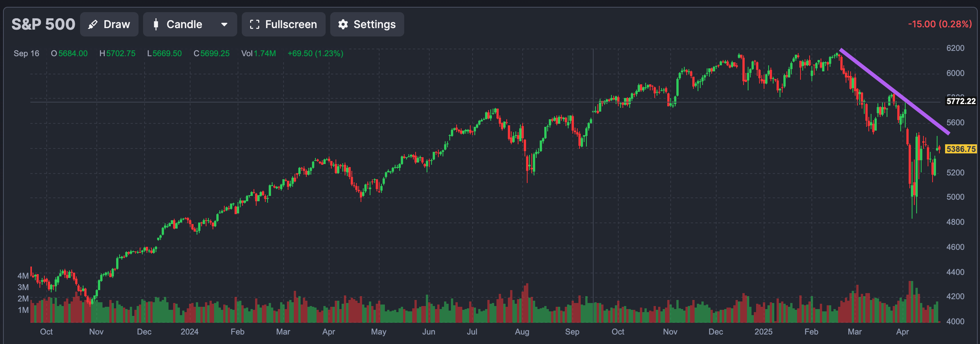This screenshot has width=980, height=344.
Task: Click the high value 5702.75
Action: click(x=121, y=54)
